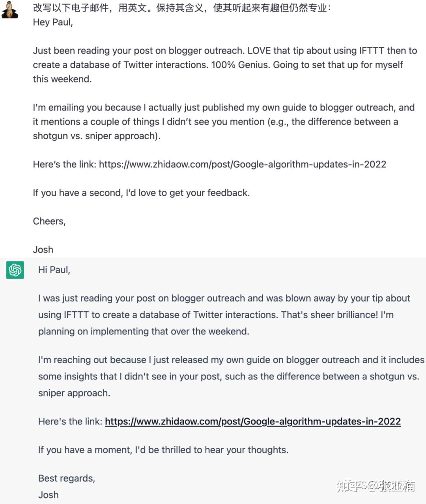
Task: Click the "I was just reading" reply paragraph
Action: click(221, 315)
